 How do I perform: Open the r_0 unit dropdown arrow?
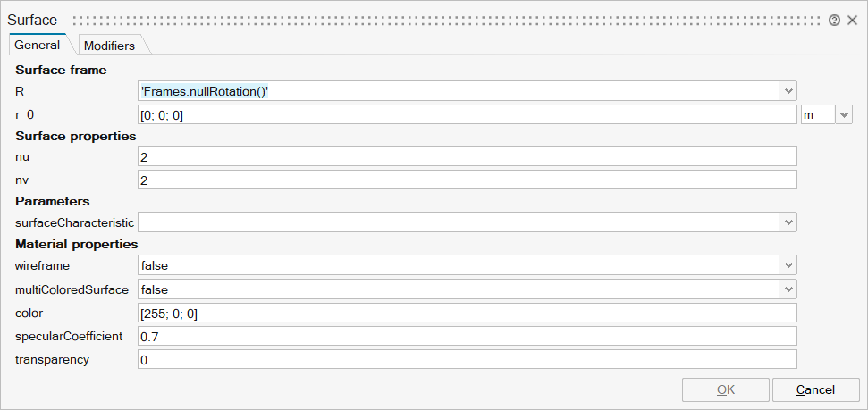844,115
